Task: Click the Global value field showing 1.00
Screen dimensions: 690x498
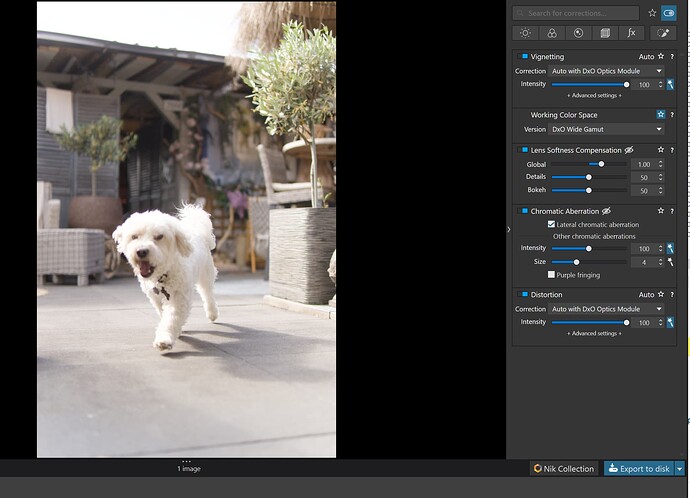Action: (644, 165)
